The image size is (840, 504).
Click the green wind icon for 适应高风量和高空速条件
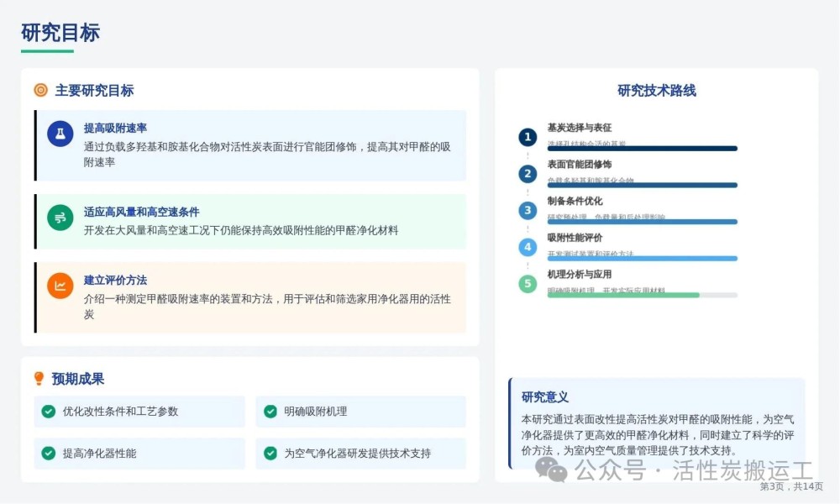(x=60, y=218)
